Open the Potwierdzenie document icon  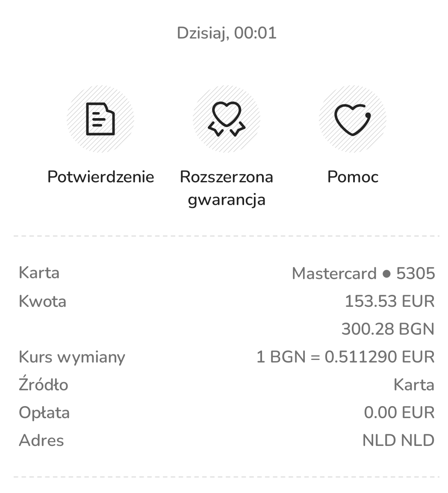(x=100, y=119)
